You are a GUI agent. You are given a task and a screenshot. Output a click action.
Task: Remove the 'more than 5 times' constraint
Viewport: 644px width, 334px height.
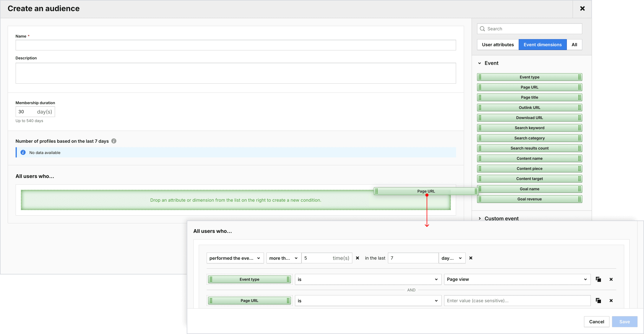tap(358, 258)
